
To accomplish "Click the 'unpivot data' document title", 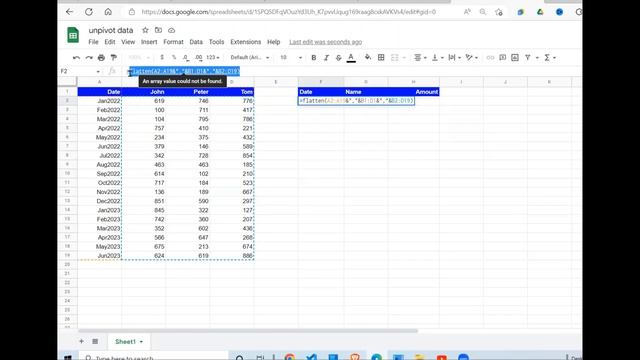I will [111, 30].
